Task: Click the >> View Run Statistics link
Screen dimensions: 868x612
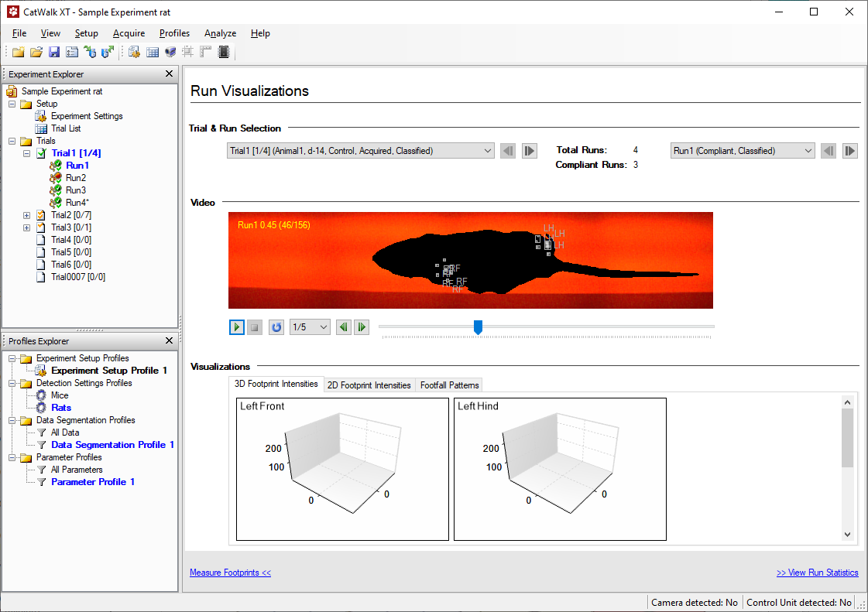Action: click(817, 573)
